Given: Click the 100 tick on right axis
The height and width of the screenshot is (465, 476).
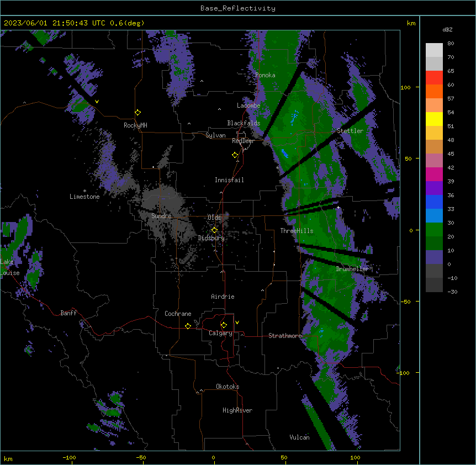Looking at the screenshot, I should tap(405, 87).
